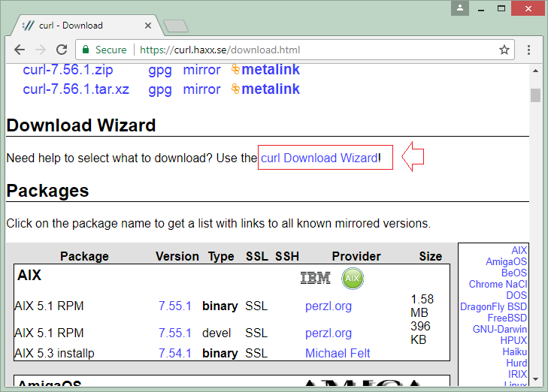
Task: Click the green Secure padlock icon
Action: click(86, 50)
